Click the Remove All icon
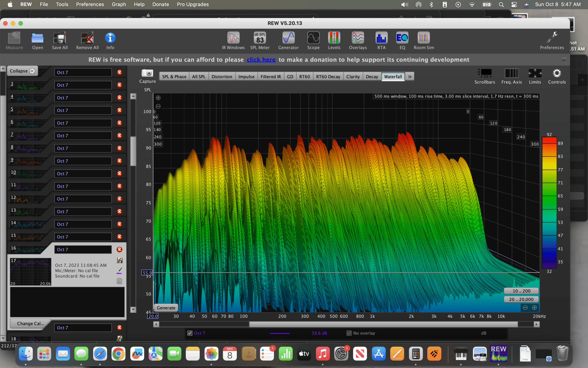Viewport: 588px width, 368px height. point(87,41)
